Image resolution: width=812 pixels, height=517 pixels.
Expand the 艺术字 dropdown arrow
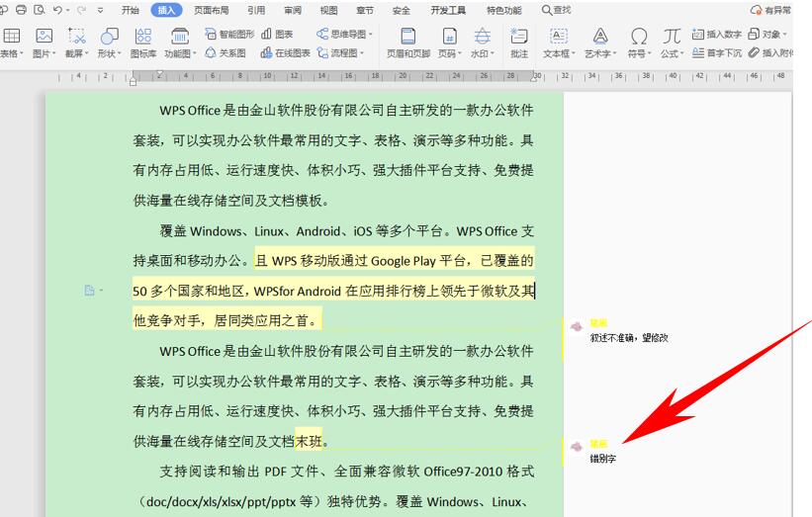[x=615, y=53]
